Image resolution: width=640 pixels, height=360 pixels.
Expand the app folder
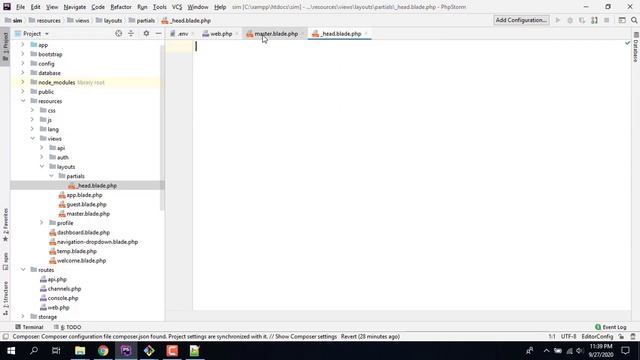point(23,44)
